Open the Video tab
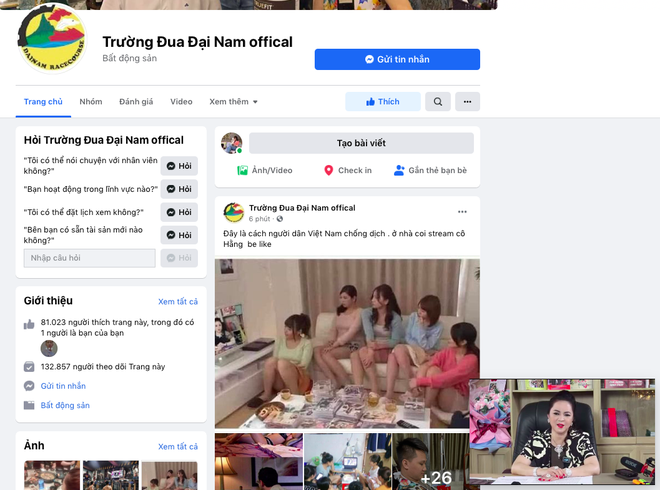This screenshot has width=660, height=490. click(181, 102)
